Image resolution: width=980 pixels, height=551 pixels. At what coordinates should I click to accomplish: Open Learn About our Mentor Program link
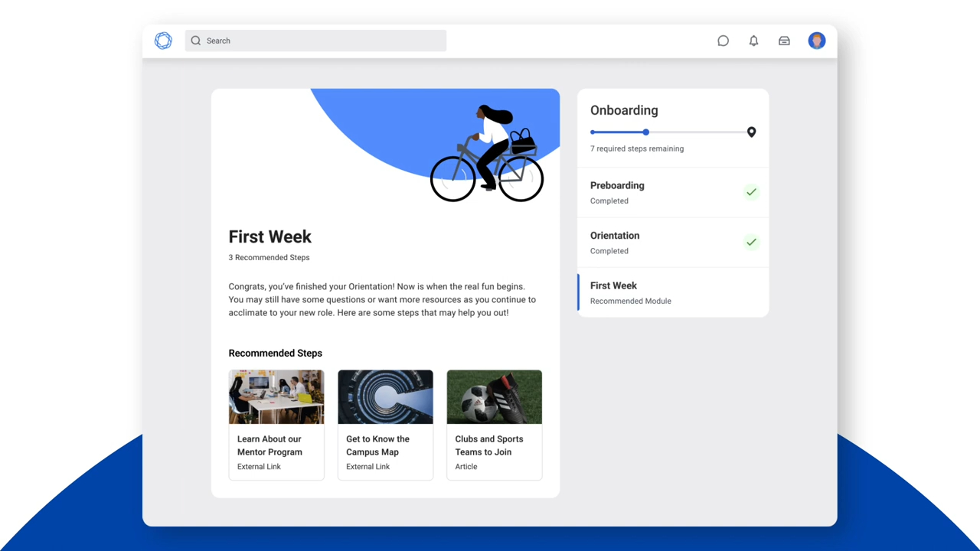pyautogui.click(x=276, y=425)
